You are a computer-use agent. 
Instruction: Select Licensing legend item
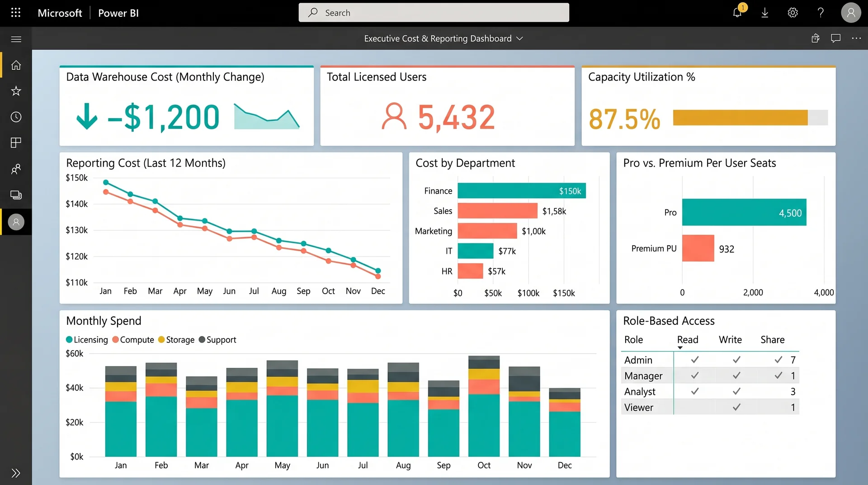click(87, 340)
